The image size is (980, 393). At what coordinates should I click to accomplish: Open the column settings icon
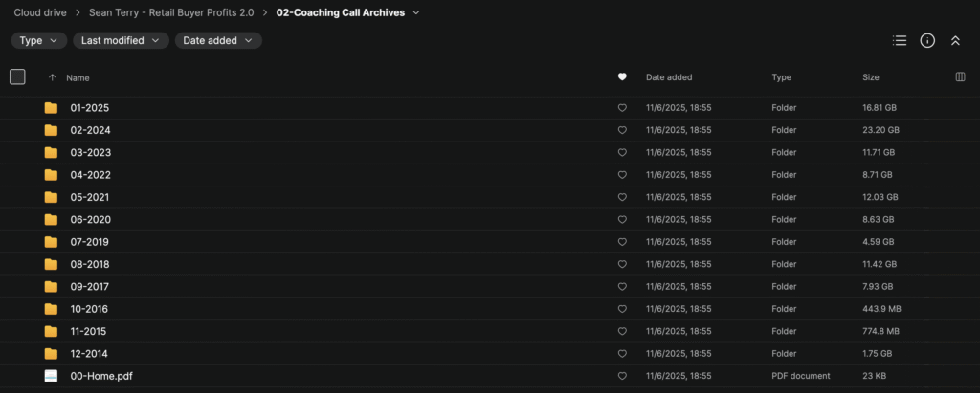(x=960, y=77)
